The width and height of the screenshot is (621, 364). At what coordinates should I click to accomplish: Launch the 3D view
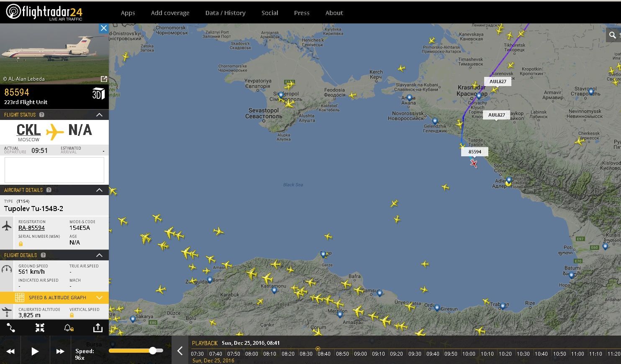98,94
